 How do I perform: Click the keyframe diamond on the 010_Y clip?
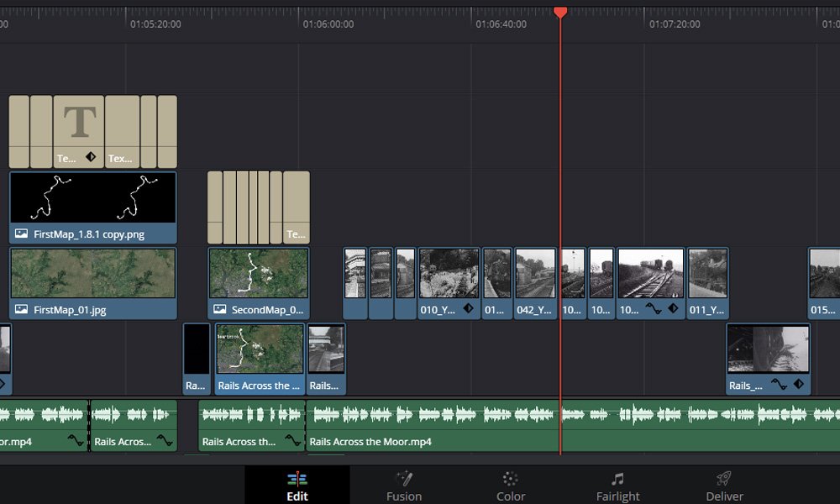click(x=468, y=309)
